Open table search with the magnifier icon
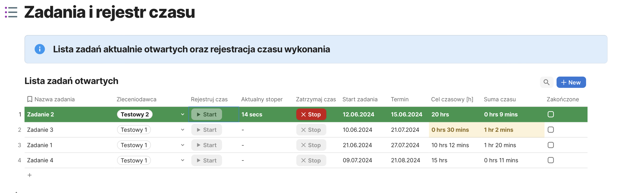 (546, 82)
